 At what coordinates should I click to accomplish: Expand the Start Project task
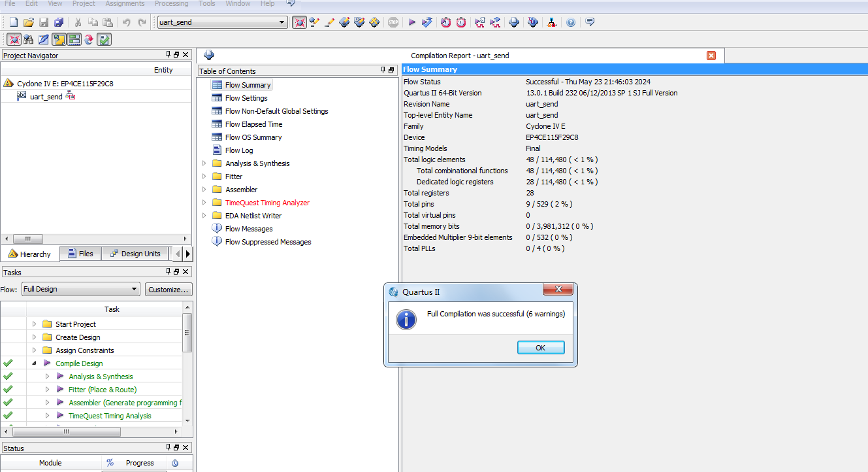point(34,324)
